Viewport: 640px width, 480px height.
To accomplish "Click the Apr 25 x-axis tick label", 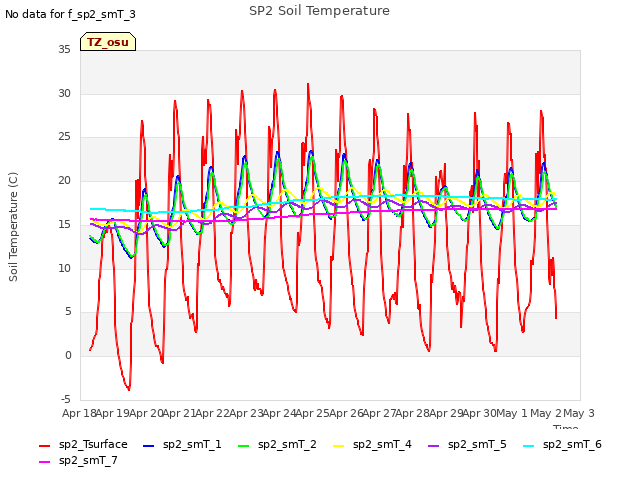I will click(312, 413).
